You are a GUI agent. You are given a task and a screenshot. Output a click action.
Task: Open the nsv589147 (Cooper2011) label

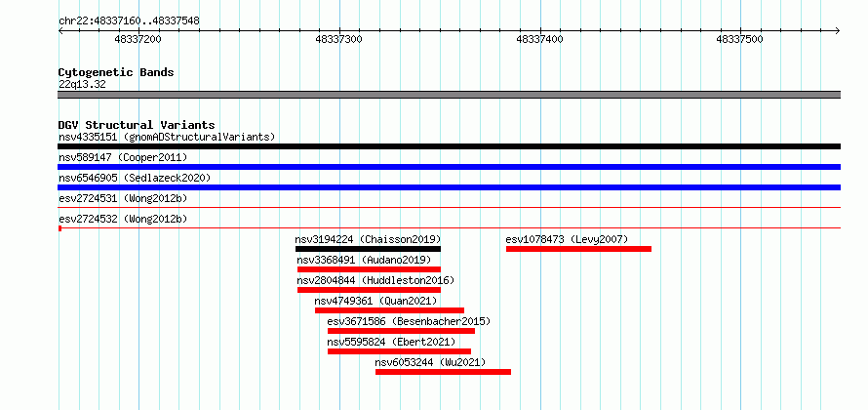tap(123, 157)
